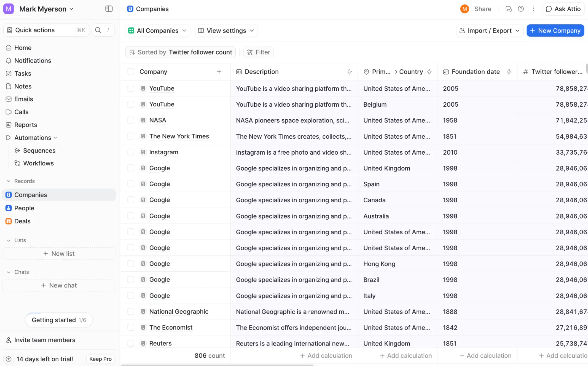This screenshot has height=366, width=588.
Task: Click the lightning icon in Country header
Action: click(429, 72)
